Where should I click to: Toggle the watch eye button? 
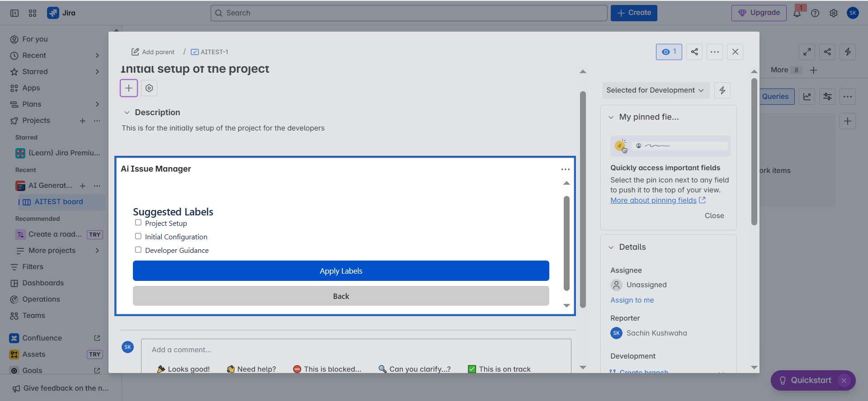point(669,52)
